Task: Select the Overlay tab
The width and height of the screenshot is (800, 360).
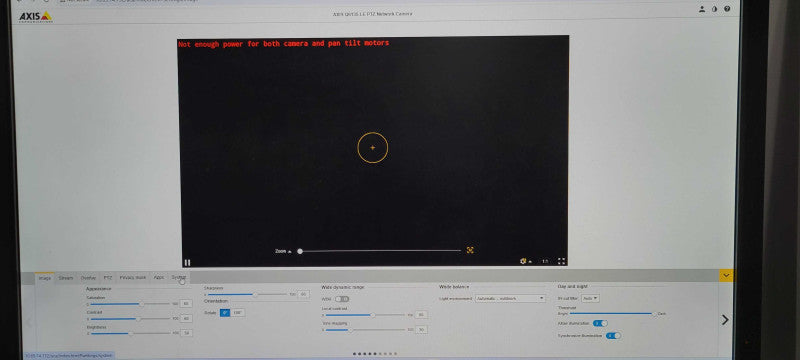Action: click(88, 278)
